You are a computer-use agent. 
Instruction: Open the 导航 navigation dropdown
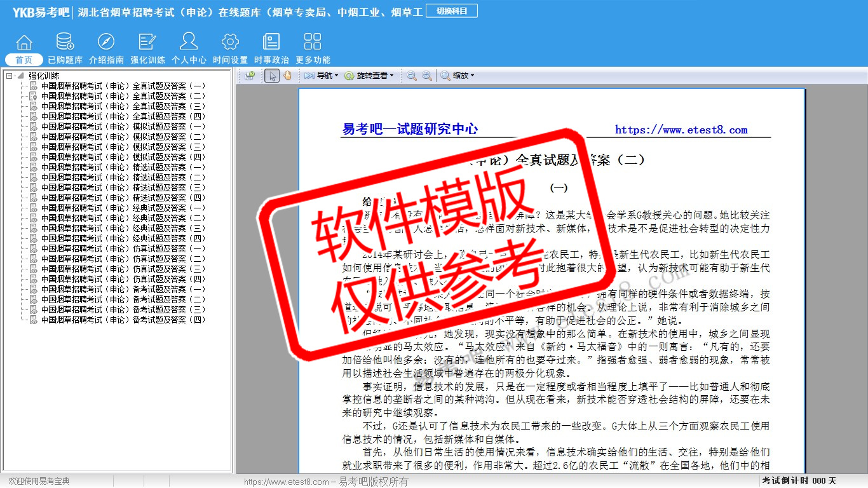(322, 76)
